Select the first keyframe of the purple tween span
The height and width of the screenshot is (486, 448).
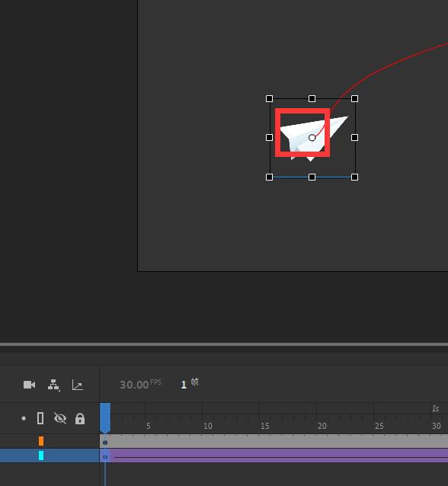pos(105,457)
